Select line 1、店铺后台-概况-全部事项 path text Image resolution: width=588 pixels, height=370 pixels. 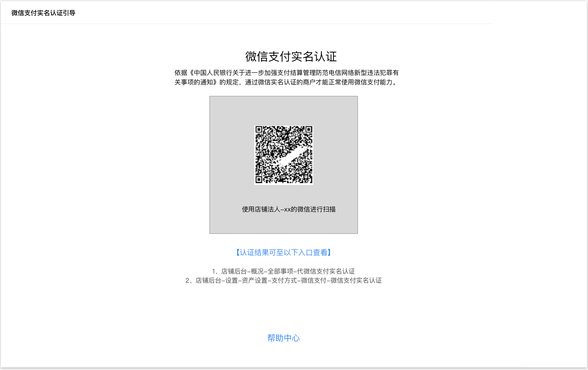coord(283,271)
